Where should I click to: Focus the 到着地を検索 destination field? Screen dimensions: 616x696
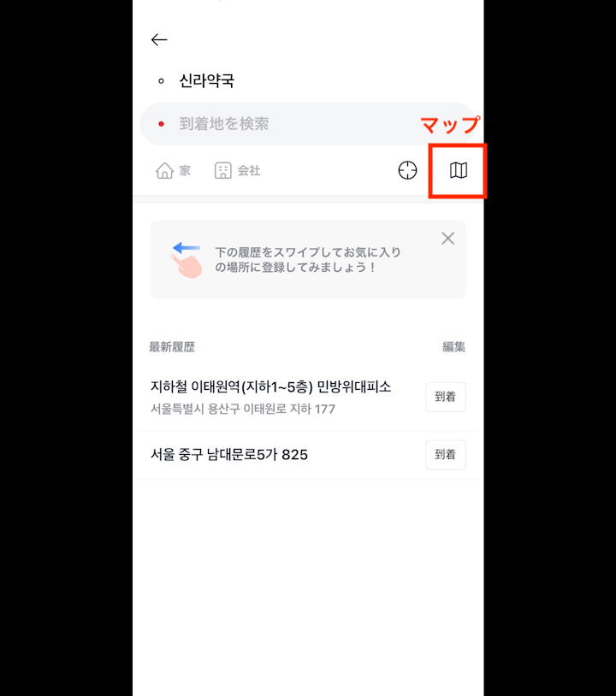click(308, 124)
